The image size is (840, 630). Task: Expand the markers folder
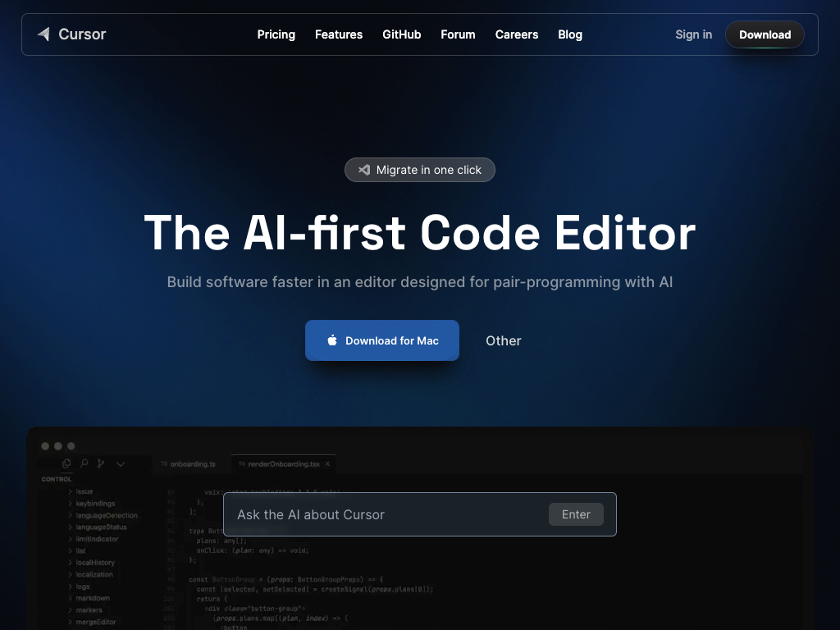84,610
